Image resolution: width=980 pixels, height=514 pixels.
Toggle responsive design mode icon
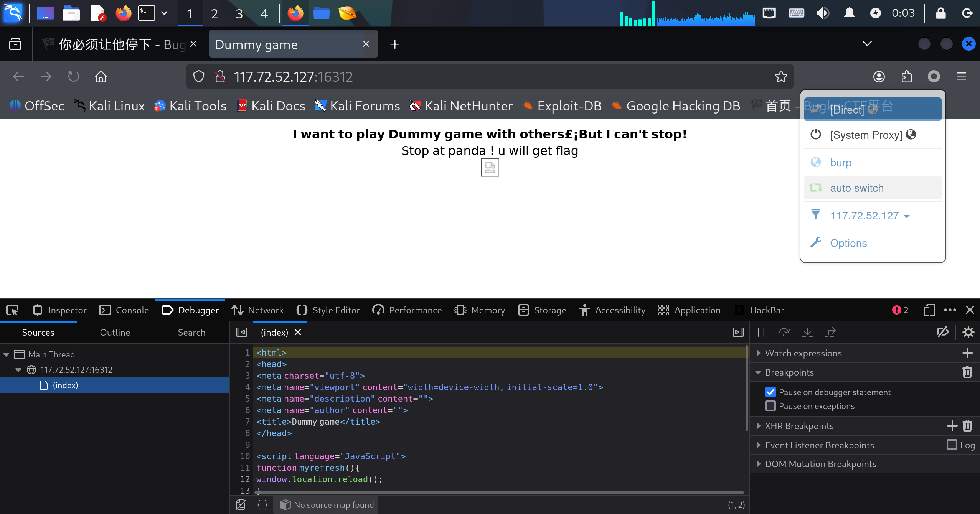point(929,310)
